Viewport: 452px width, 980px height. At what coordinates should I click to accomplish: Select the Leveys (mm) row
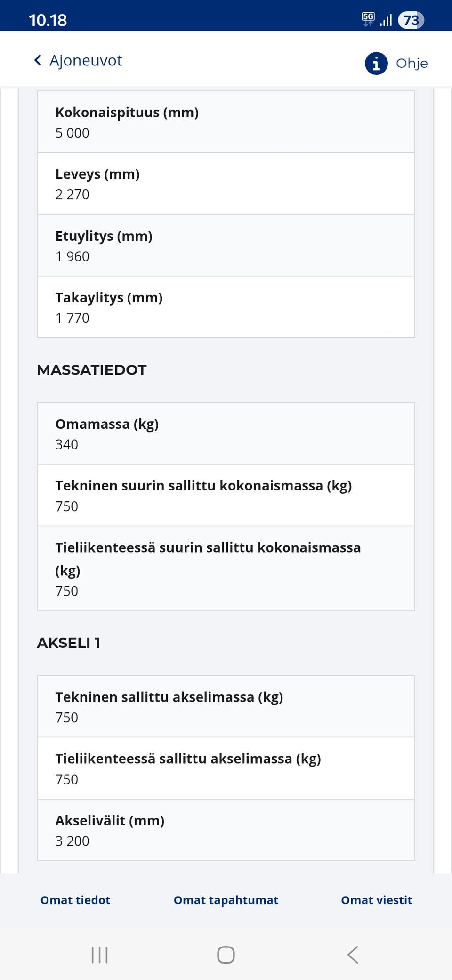(x=226, y=183)
